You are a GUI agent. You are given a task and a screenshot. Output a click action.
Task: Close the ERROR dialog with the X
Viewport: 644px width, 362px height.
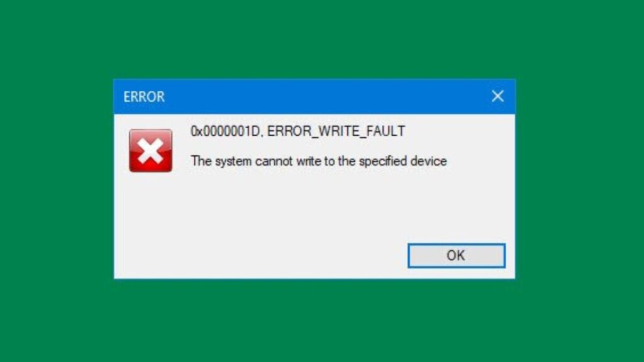[498, 96]
